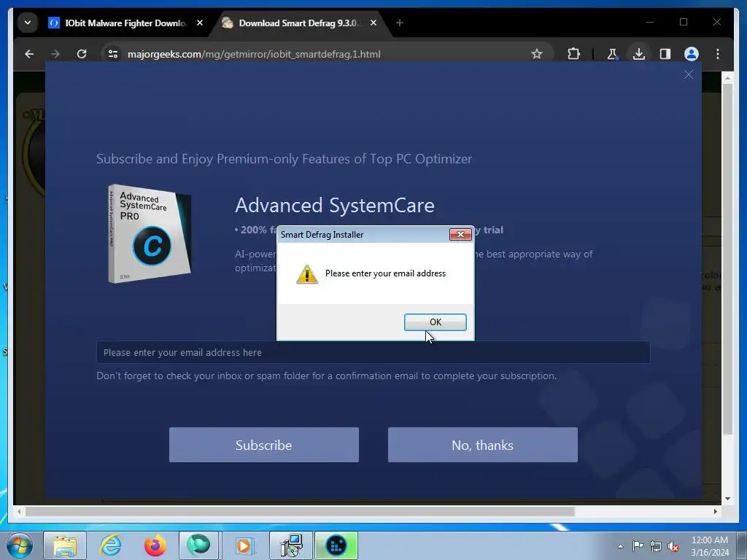The height and width of the screenshot is (560, 747).
Task: Bookmark this page with star icon
Action: (x=537, y=54)
